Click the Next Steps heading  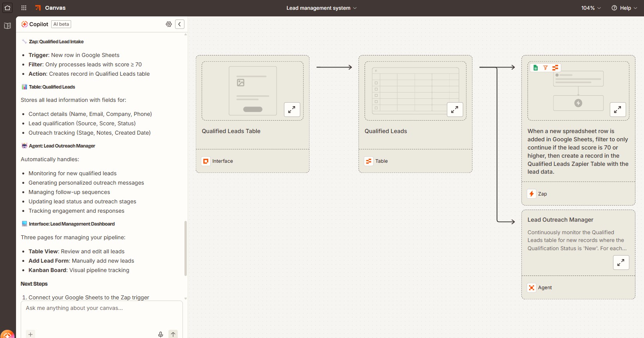tap(34, 284)
